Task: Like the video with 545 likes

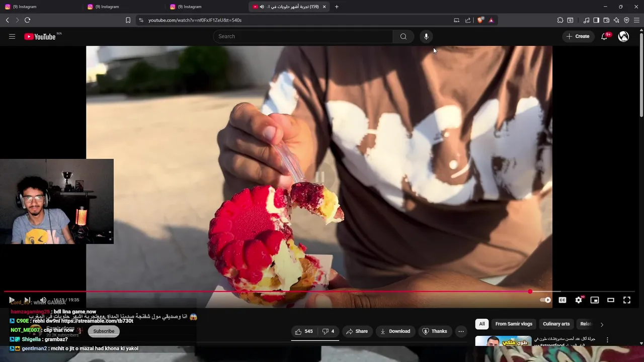Action: point(304,331)
